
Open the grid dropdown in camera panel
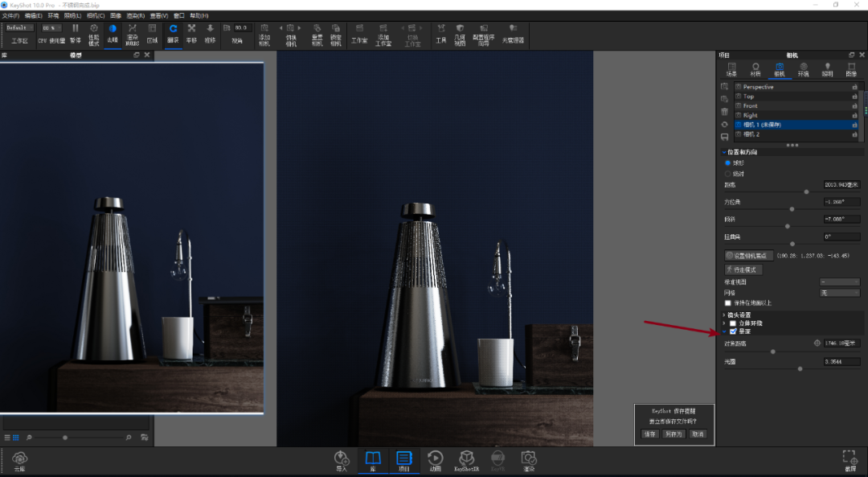pyautogui.click(x=839, y=293)
